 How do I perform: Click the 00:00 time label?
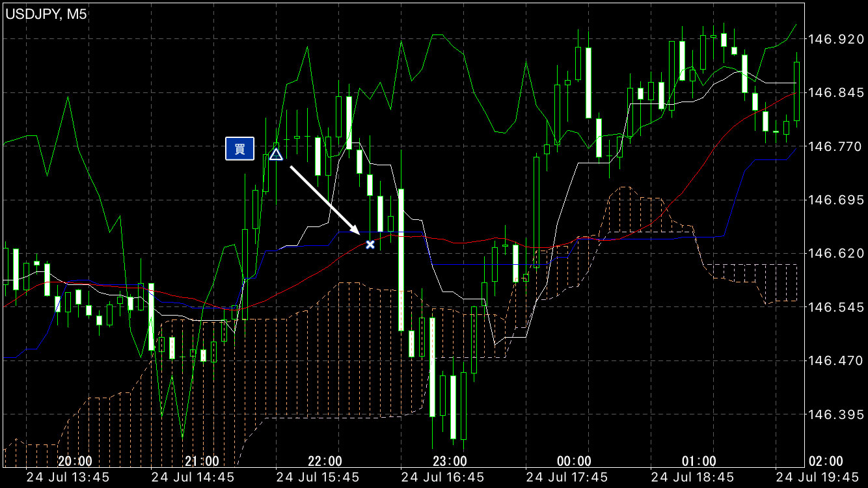point(575,461)
